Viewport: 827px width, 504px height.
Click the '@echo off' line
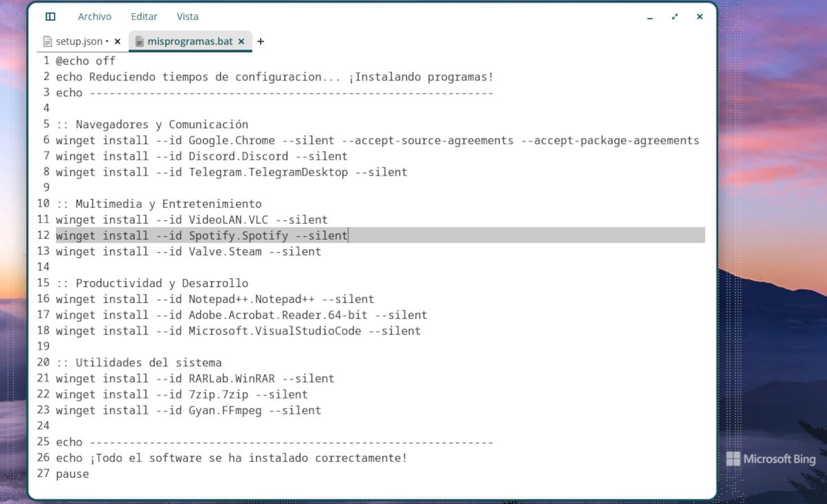[x=85, y=61]
